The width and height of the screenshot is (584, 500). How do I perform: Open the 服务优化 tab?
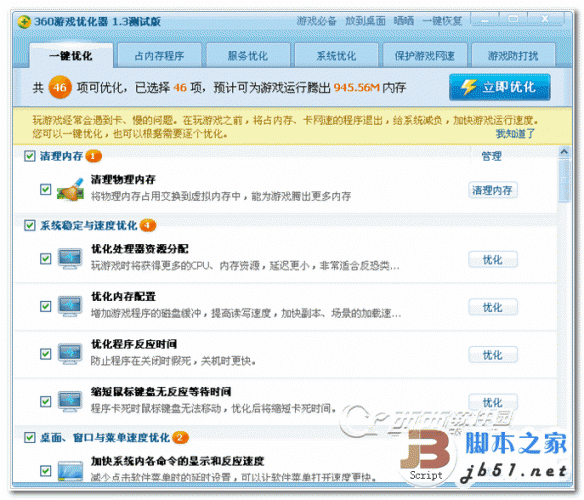248,56
